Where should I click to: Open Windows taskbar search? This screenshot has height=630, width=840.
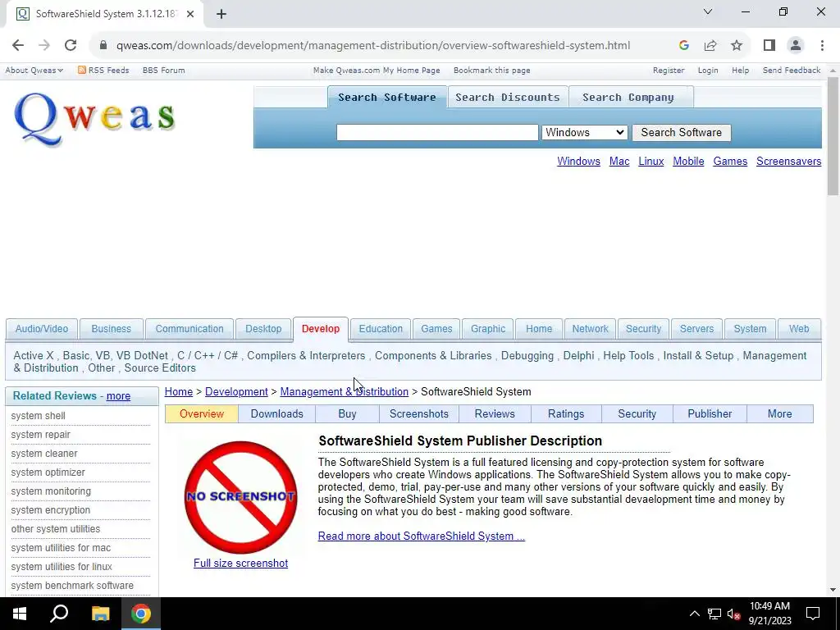[59, 614]
